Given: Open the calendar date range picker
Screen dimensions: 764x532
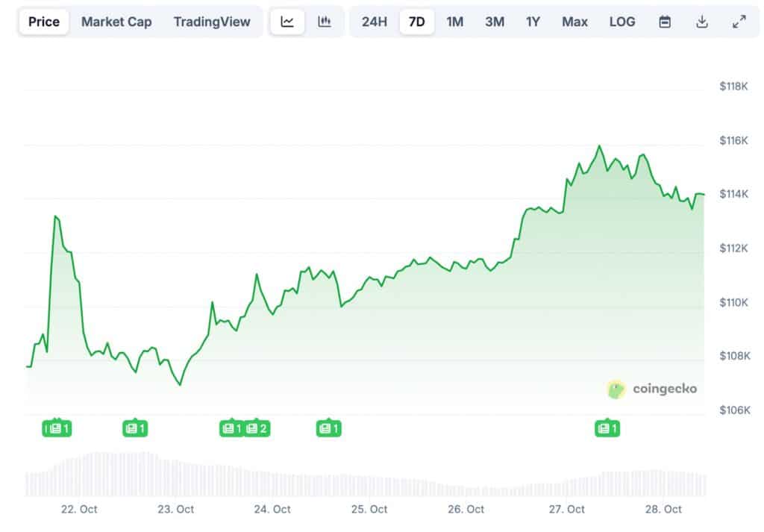Looking at the screenshot, I should (x=665, y=22).
